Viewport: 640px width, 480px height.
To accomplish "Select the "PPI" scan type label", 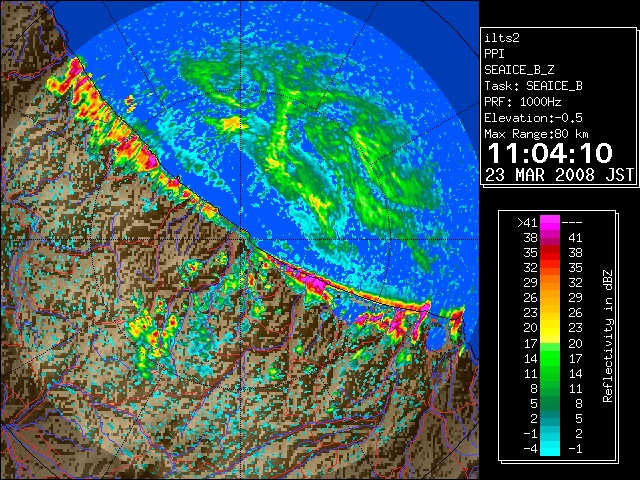I will (x=494, y=54).
